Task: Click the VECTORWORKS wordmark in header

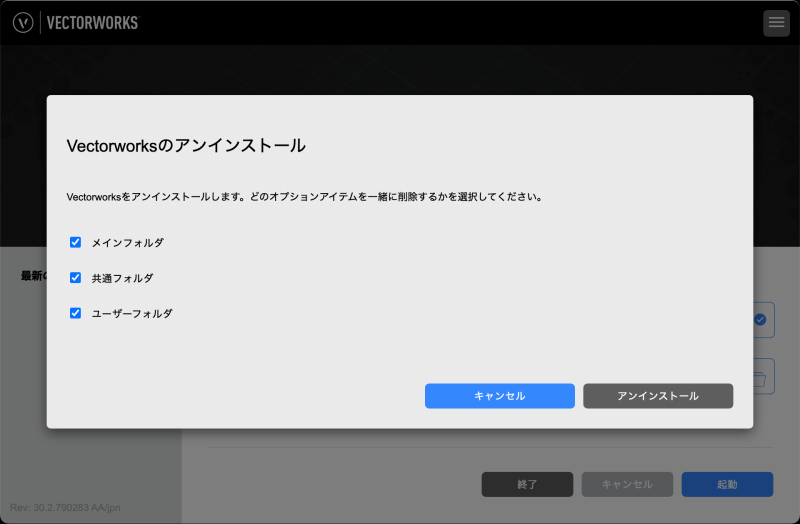Action: [93, 23]
